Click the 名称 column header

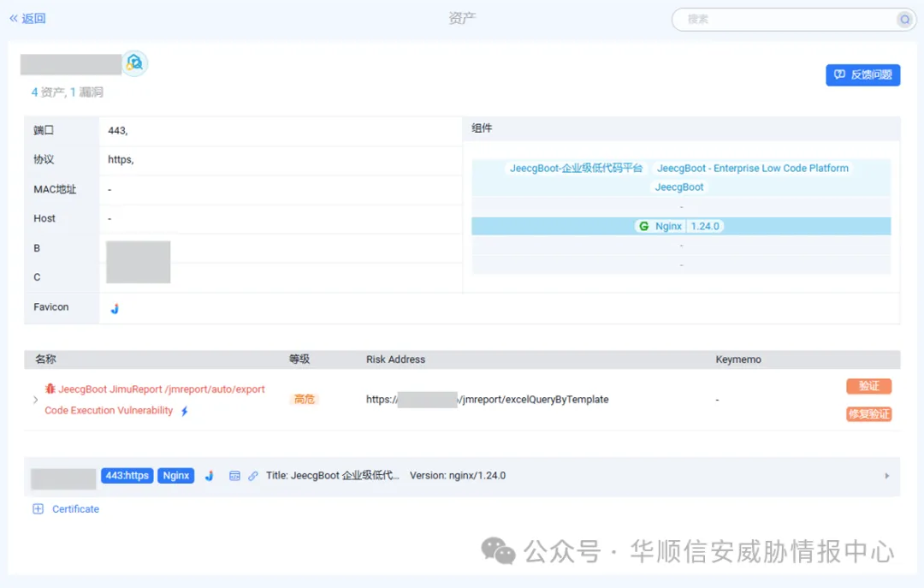45,359
